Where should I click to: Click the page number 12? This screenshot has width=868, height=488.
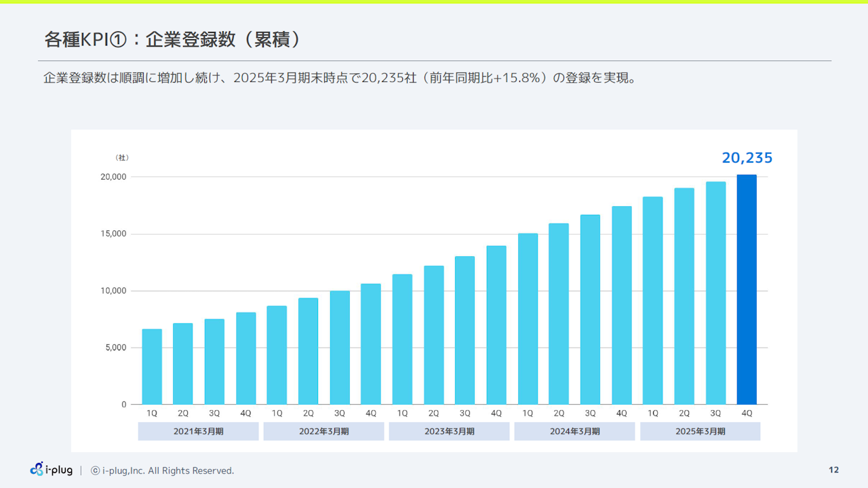pyautogui.click(x=833, y=470)
